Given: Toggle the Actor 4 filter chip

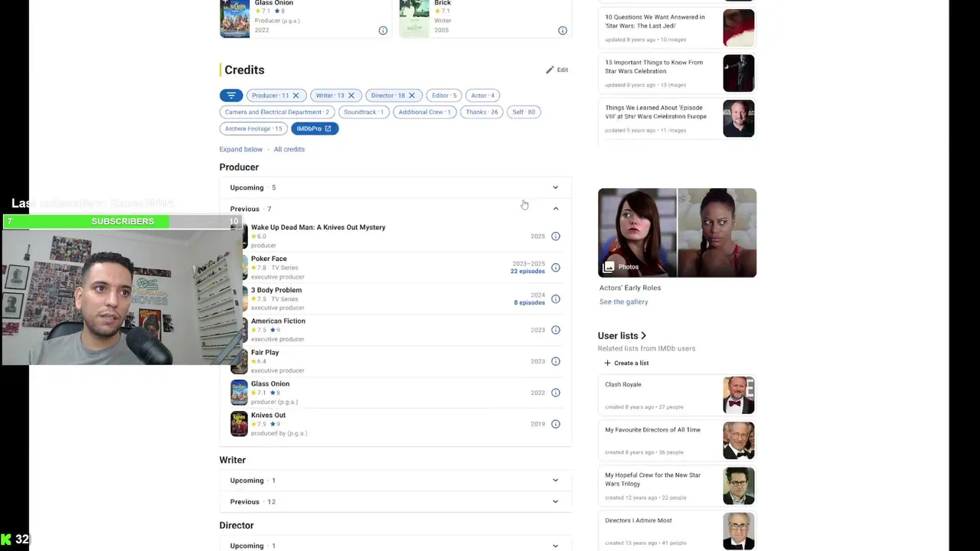Looking at the screenshot, I should pos(482,96).
